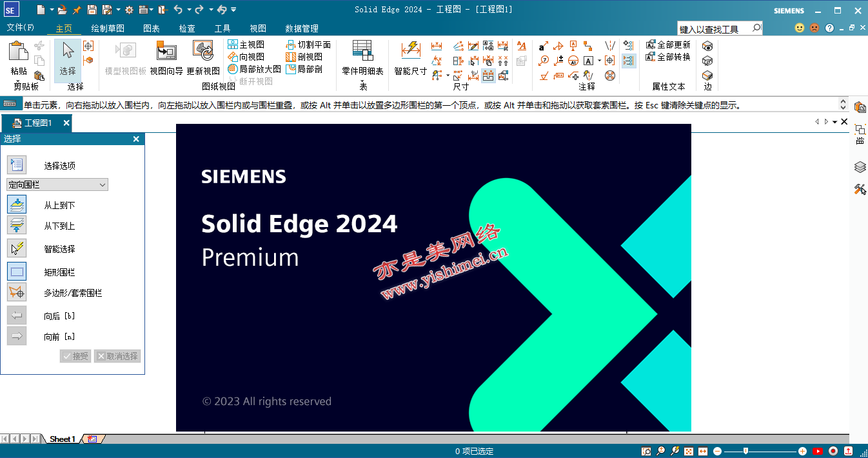Open the File (文件) menu

[20, 28]
